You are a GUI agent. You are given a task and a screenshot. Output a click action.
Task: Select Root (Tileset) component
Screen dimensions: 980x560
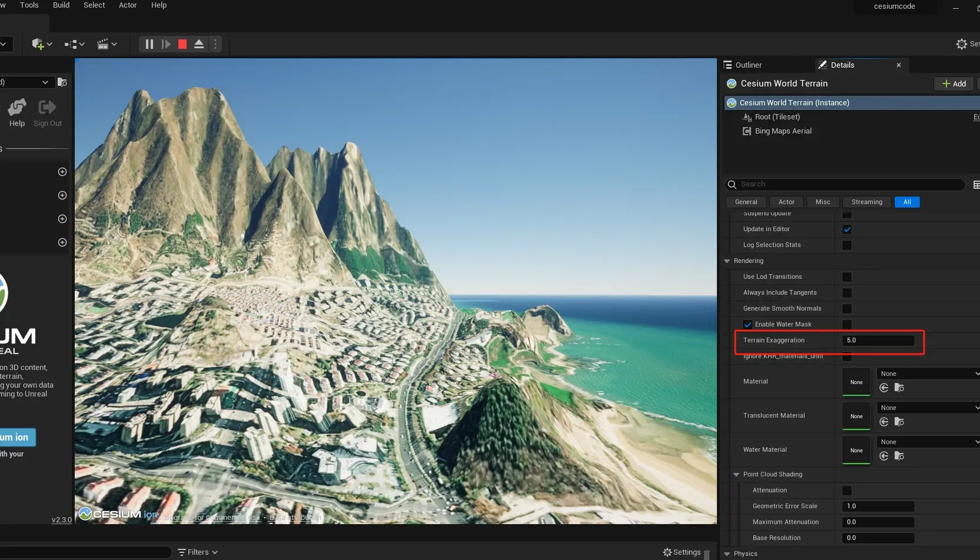(x=777, y=117)
